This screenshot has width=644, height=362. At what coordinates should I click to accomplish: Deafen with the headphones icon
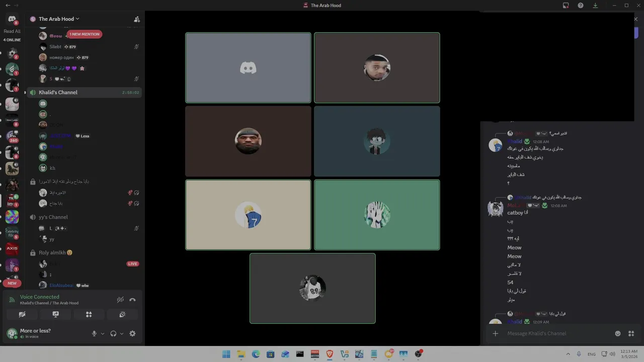[x=113, y=333]
